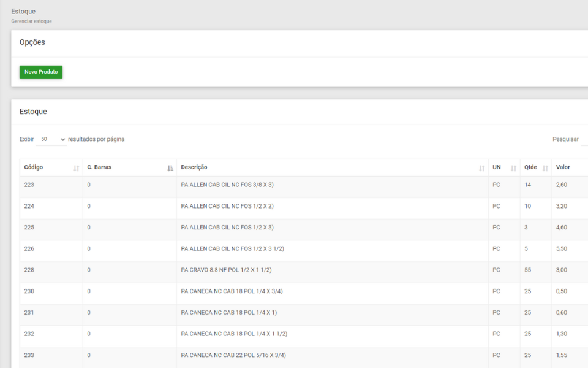Sort table by Código column icon
Viewport: 588px width, 368px height.
76,168
